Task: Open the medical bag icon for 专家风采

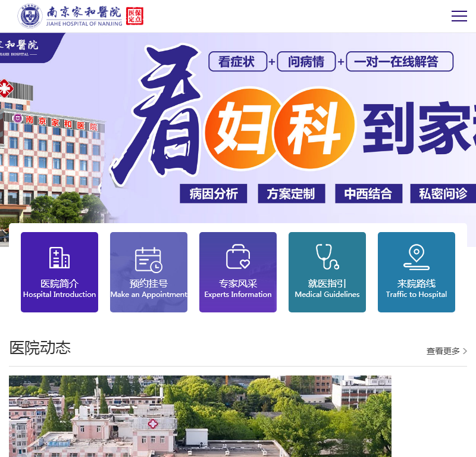Action: point(237,257)
